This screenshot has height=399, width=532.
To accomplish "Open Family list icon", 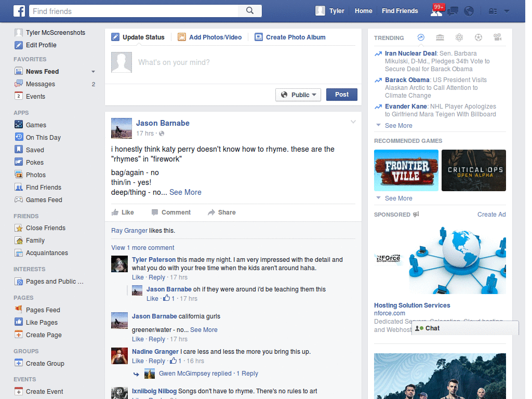I will (x=19, y=241).
